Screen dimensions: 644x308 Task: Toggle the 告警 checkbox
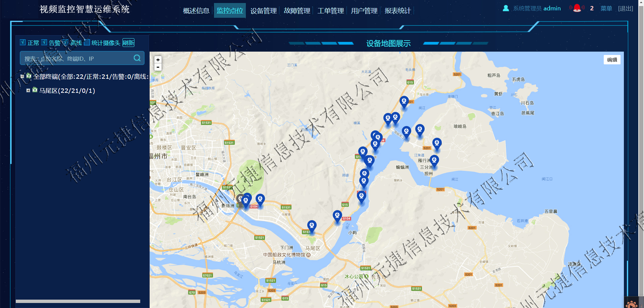click(x=44, y=42)
